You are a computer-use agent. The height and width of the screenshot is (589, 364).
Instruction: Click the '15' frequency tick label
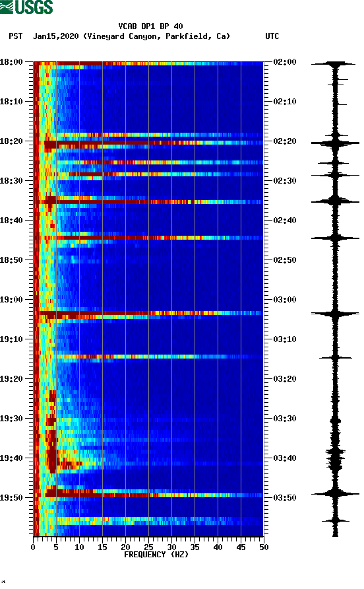[102, 547]
